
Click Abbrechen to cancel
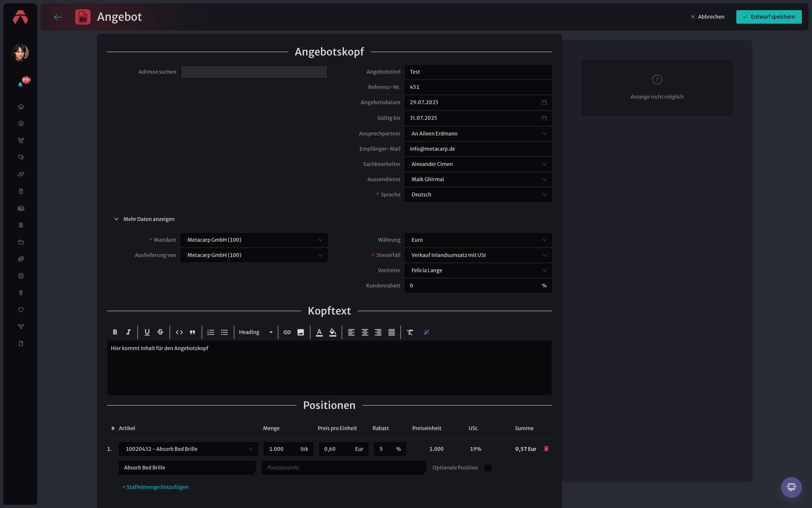pyautogui.click(x=708, y=17)
